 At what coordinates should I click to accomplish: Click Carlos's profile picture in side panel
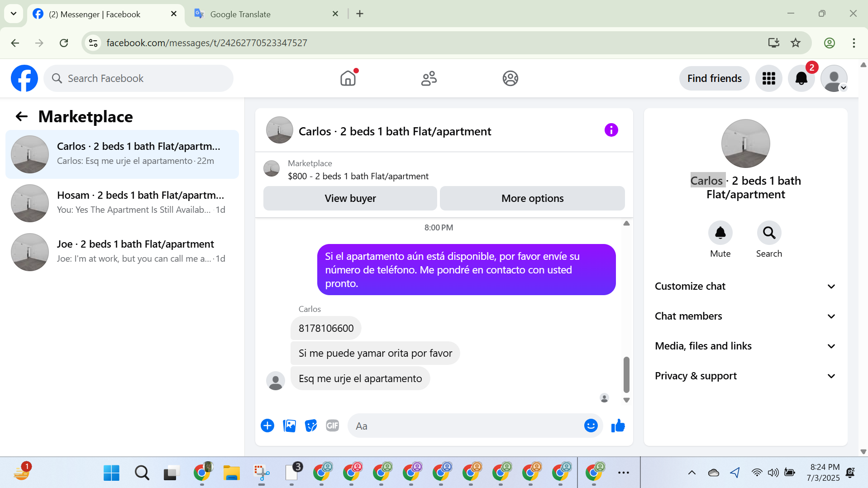745,144
